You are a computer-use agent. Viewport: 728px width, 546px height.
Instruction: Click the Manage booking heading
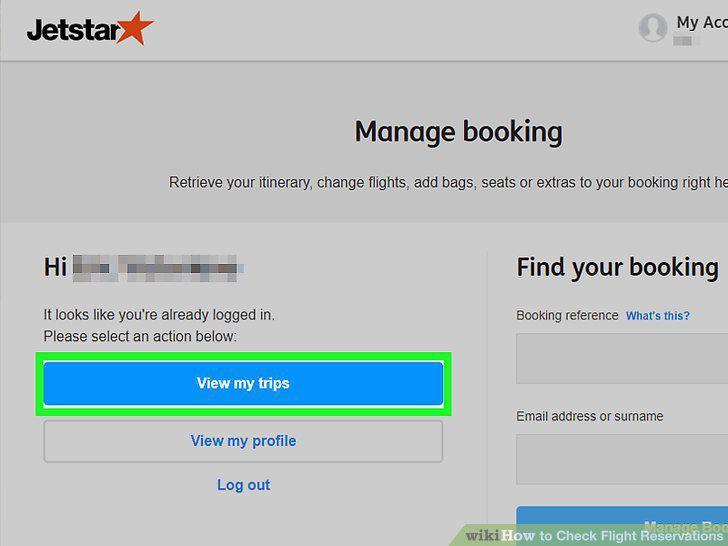458,133
